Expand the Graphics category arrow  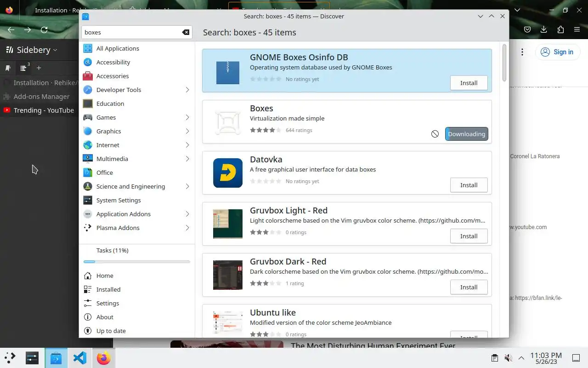[187, 131]
